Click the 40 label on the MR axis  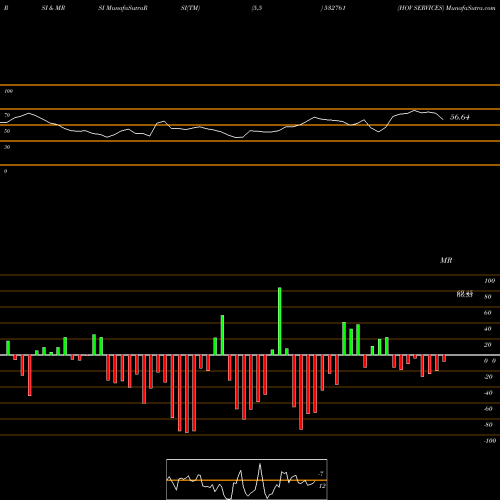(488, 329)
